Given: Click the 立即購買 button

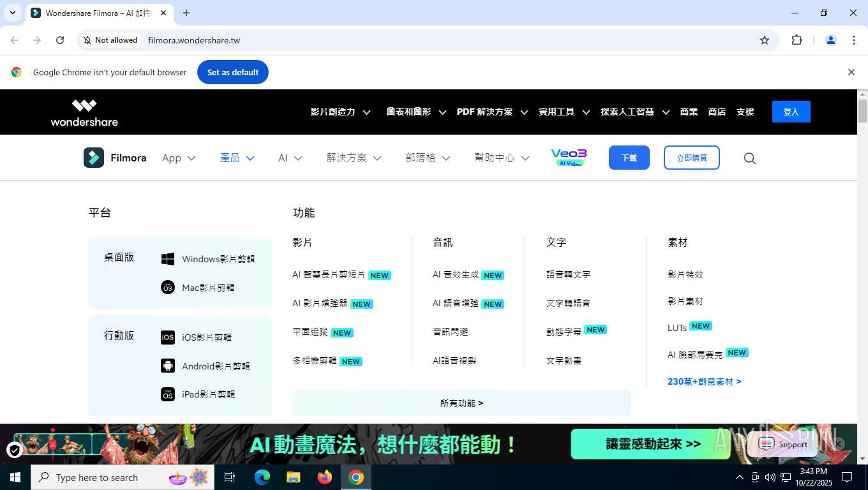Looking at the screenshot, I should coord(692,158).
